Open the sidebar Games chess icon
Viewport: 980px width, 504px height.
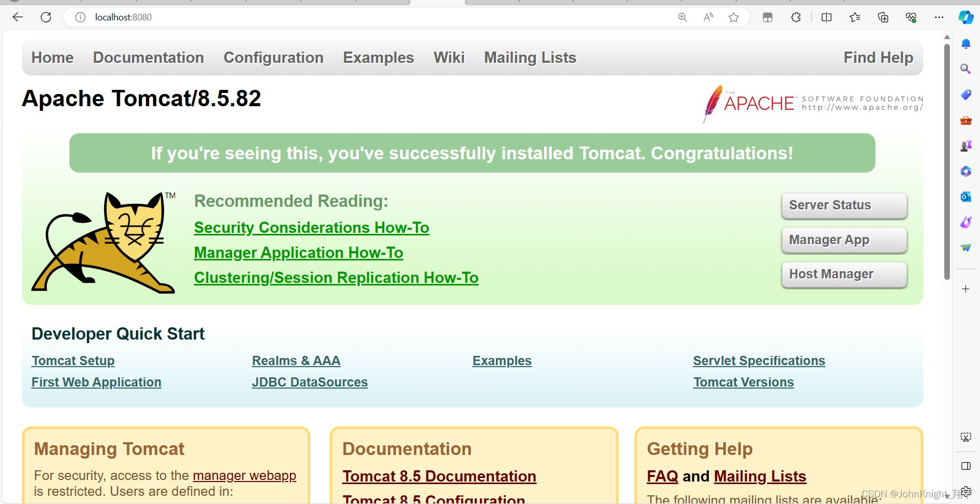(x=966, y=146)
